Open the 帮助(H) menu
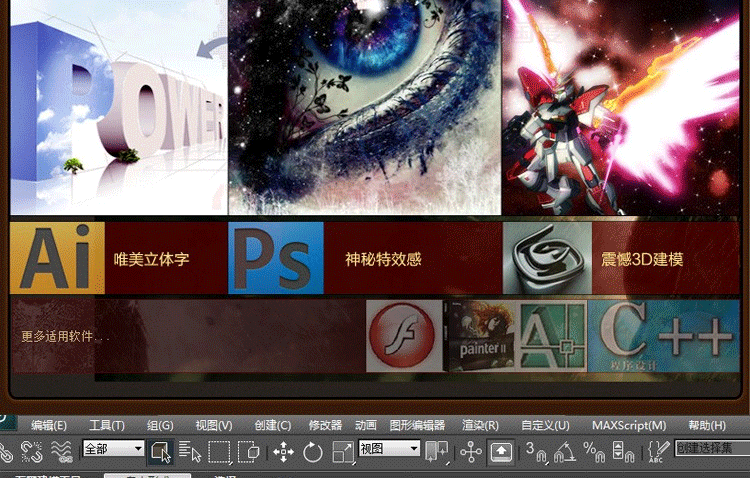Screen dimensions: 750x478 707,425
